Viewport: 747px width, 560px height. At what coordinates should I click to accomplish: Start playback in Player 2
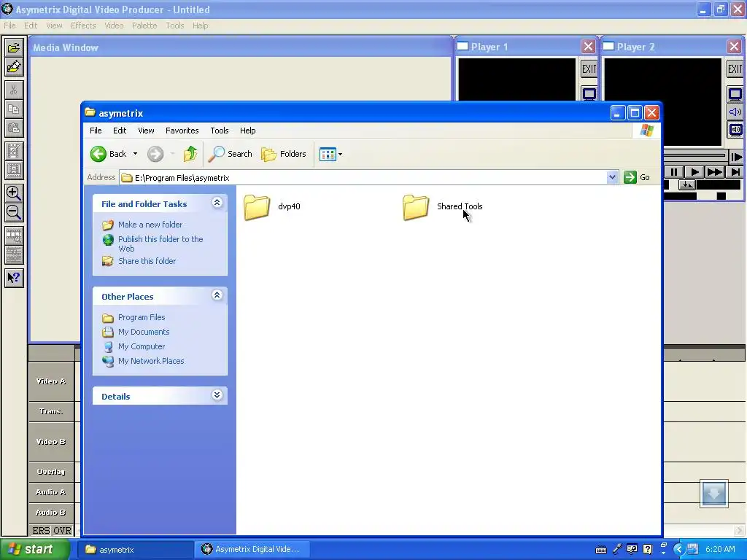(x=694, y=172)
